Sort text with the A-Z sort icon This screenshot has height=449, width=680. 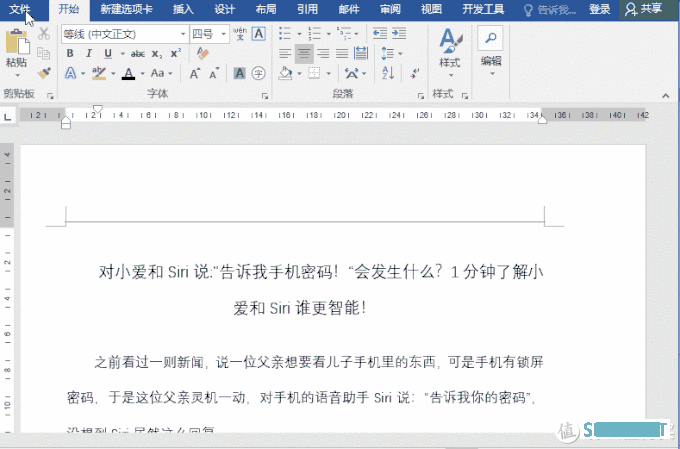click(x=388, y=73)
